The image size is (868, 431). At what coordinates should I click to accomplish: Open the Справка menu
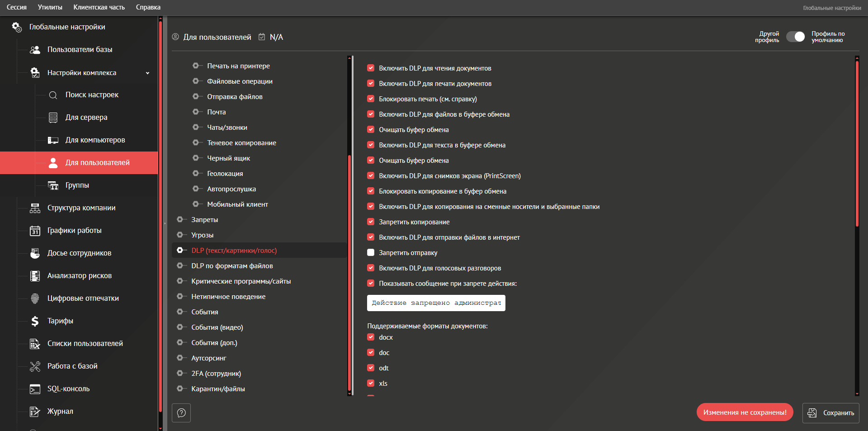coord(148,7)
